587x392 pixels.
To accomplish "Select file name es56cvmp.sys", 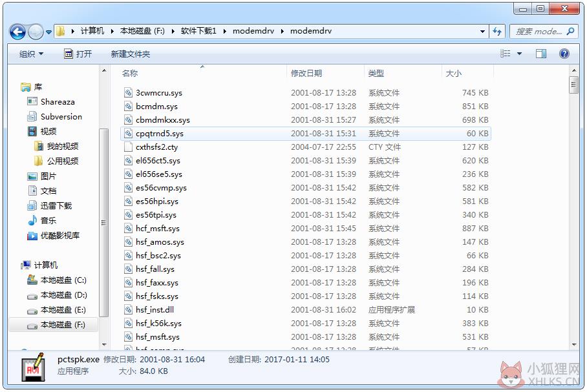I will point(161,188).
